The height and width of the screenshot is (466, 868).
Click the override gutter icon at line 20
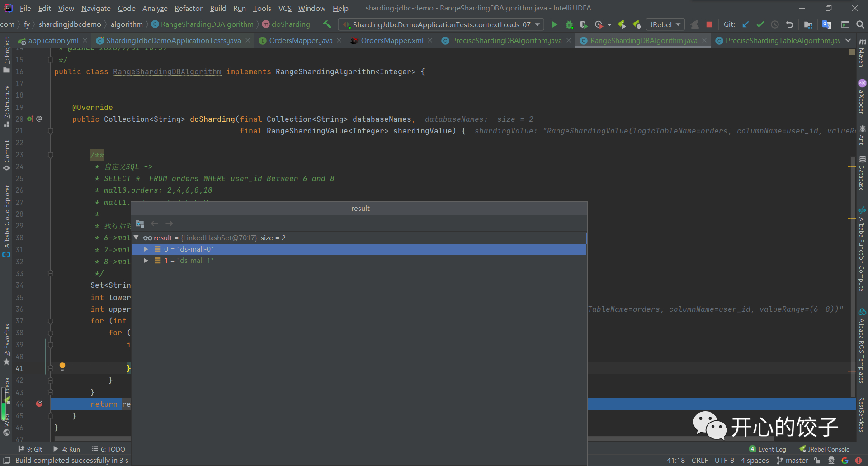pos(30,119)
